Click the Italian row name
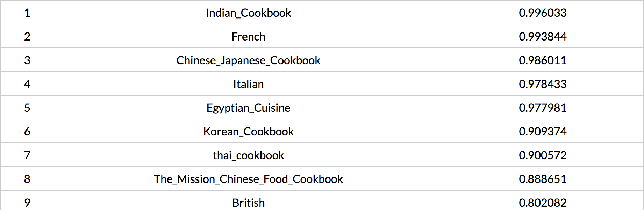The image size is (644, 213). 249,84
